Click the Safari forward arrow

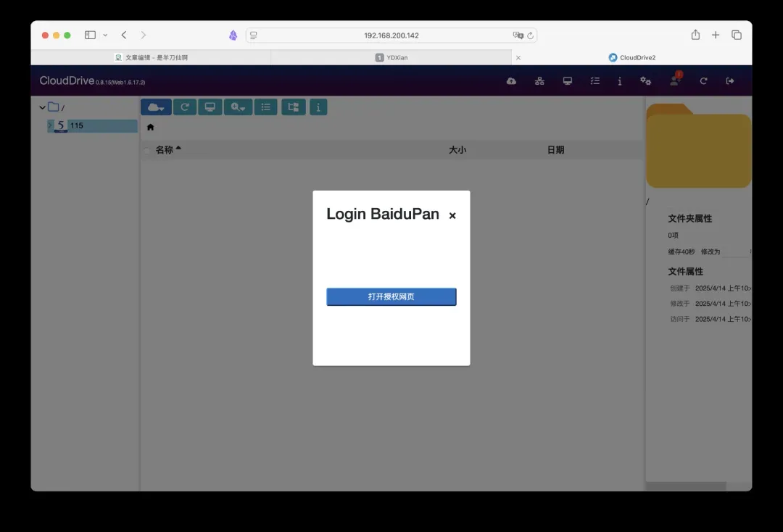click(x=144, y=35)
